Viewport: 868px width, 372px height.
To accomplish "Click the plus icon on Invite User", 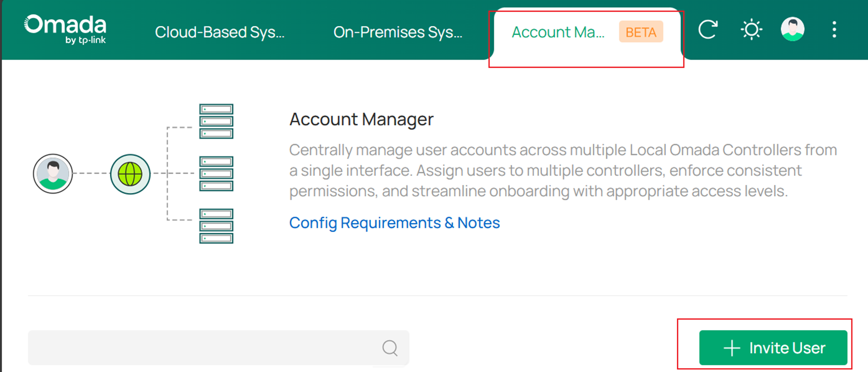I will (731, 348).
